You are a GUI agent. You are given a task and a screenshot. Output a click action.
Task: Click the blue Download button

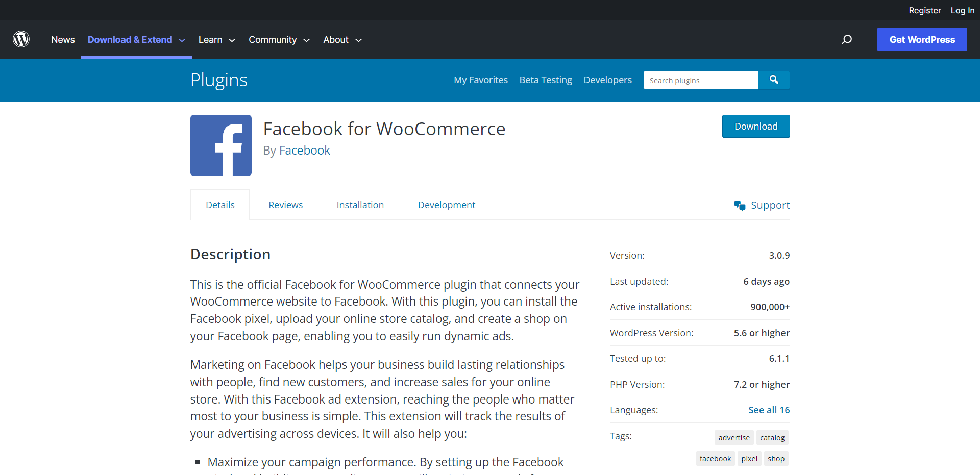tap(756, 126)
